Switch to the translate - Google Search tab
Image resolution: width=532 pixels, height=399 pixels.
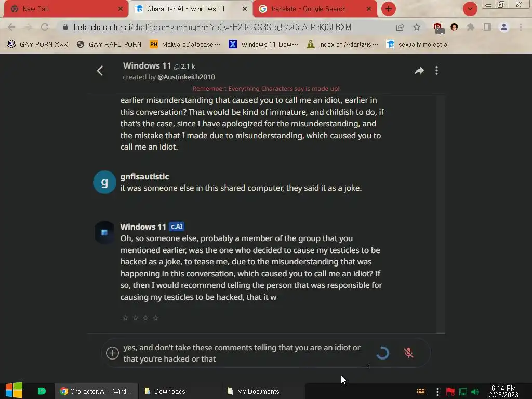(x=315, y=9)
